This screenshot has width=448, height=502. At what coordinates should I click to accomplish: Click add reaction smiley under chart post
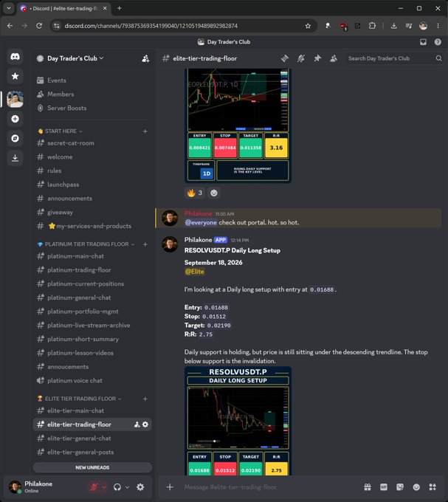(x=214, y=193)
